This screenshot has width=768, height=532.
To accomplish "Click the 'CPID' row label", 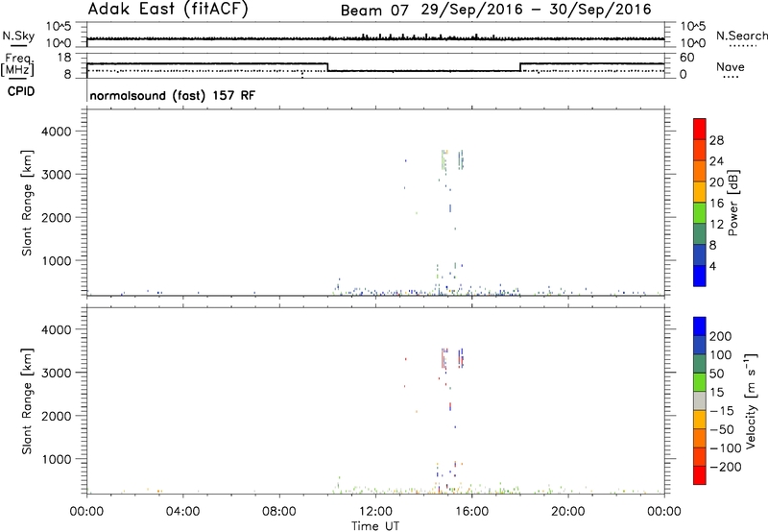I will [21, 91].
